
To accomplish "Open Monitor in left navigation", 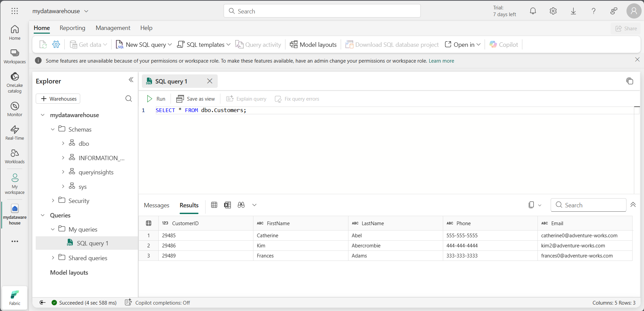I will pos(14,109).
